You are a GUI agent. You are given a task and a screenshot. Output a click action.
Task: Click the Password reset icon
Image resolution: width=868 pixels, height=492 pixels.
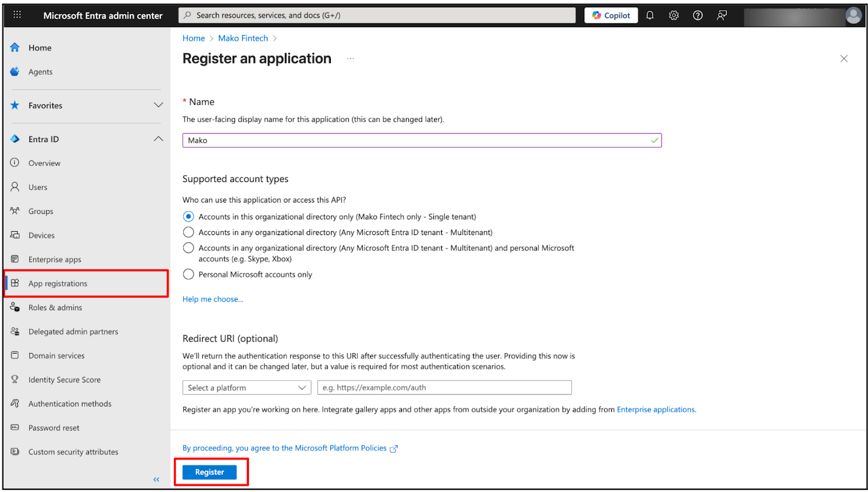click(x=15, y=427)
